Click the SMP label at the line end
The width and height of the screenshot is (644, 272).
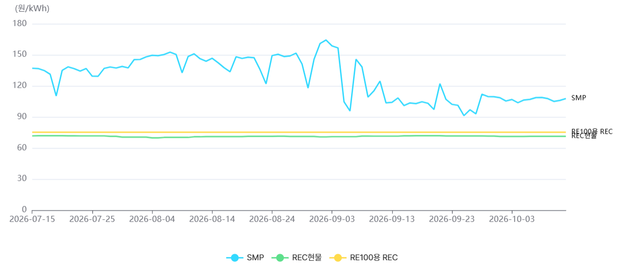(x=578, y=98)
